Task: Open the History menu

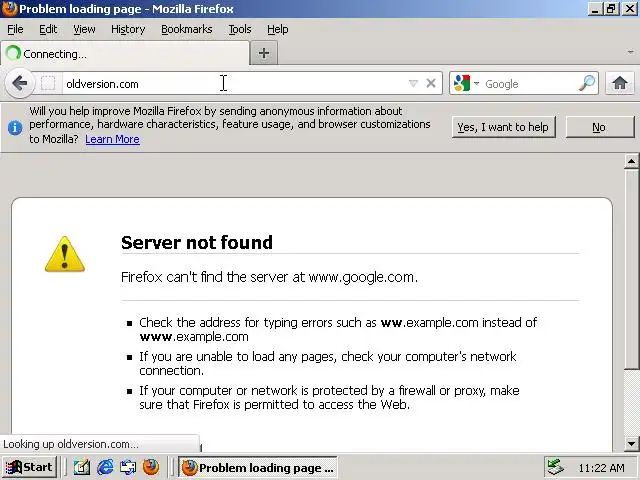Action: click(128, 29)
